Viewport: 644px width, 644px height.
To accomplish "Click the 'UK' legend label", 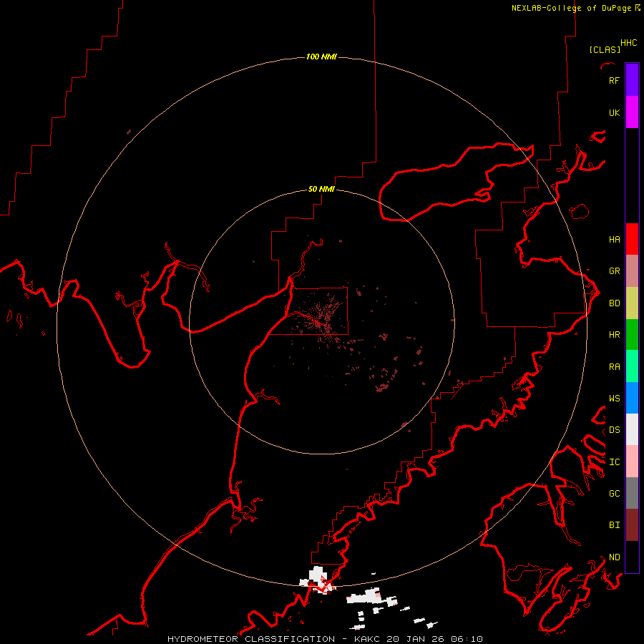I will [x=615, y=112].
